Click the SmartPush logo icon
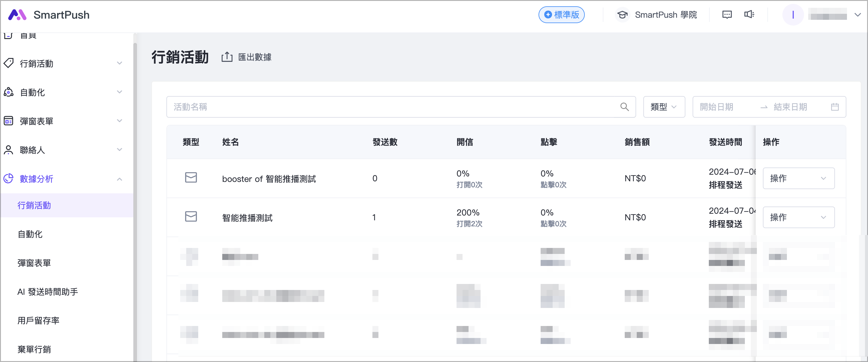Screen dimensions: 868x362 click(17, 15)
